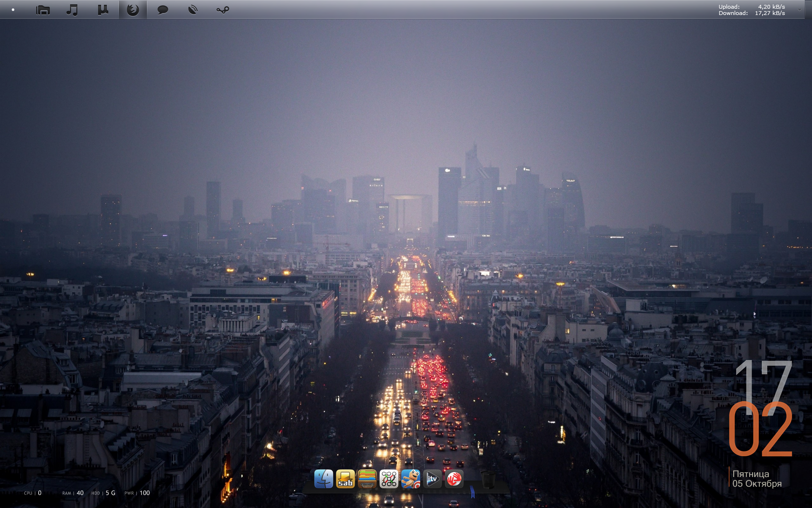Open the chat speech bubble icon

[x=163, y=10]
